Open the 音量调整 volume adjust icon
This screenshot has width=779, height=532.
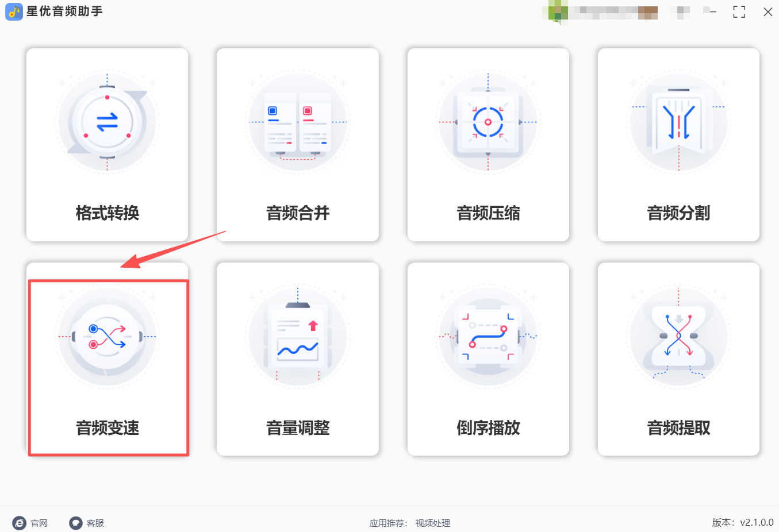click(x=298, y=337)
